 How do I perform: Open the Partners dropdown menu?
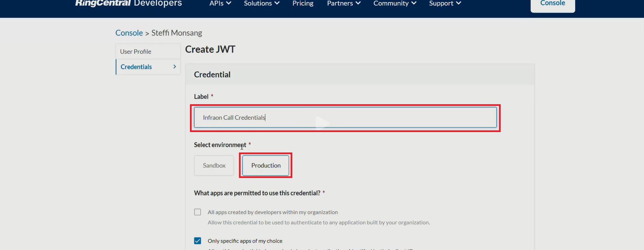(344, 3)
